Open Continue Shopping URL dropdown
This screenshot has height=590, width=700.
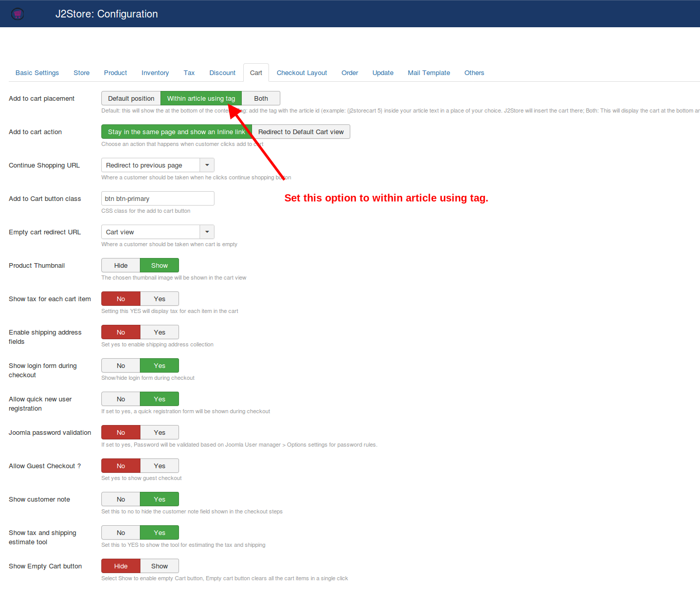click(157, 165)
